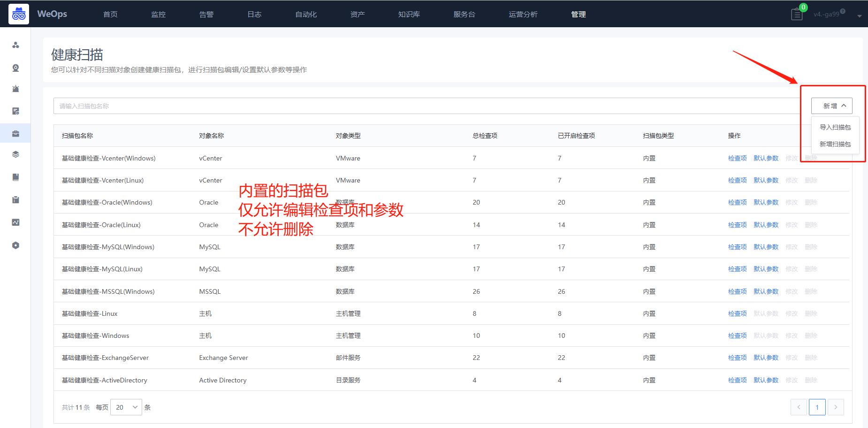
Task: Open sidebar line-chart icon
Action: (15, 222)
